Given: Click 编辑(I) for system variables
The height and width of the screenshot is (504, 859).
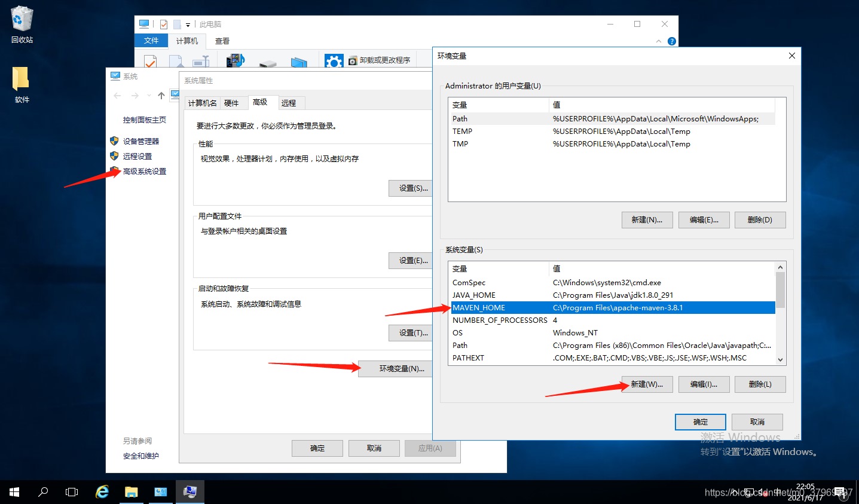Looking at the screenshot, I should click(704, 384).
